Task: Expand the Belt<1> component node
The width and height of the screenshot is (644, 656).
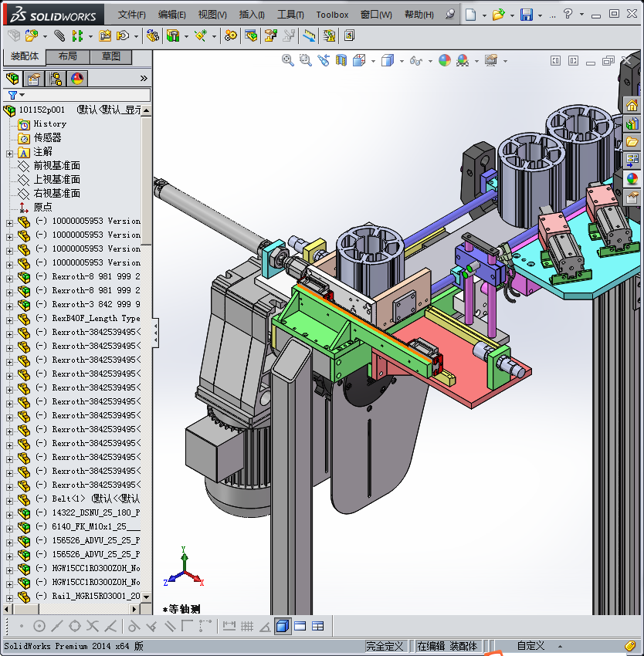Action: tap(9, 499)
